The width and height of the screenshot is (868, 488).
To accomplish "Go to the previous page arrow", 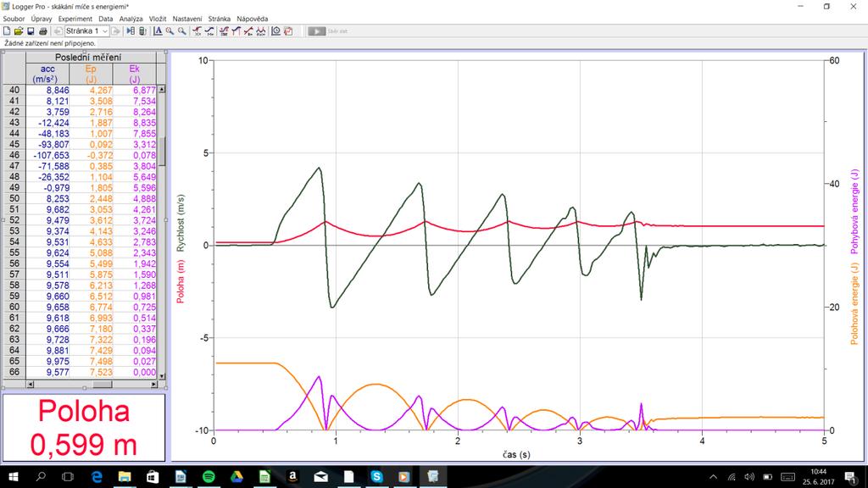I will tap(58, 31).
